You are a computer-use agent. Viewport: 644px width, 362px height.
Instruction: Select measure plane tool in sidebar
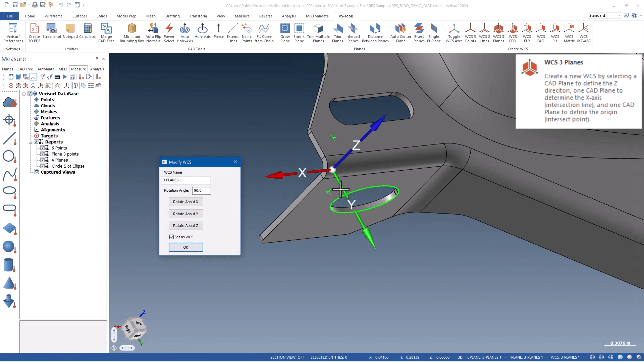coord(9,229)
